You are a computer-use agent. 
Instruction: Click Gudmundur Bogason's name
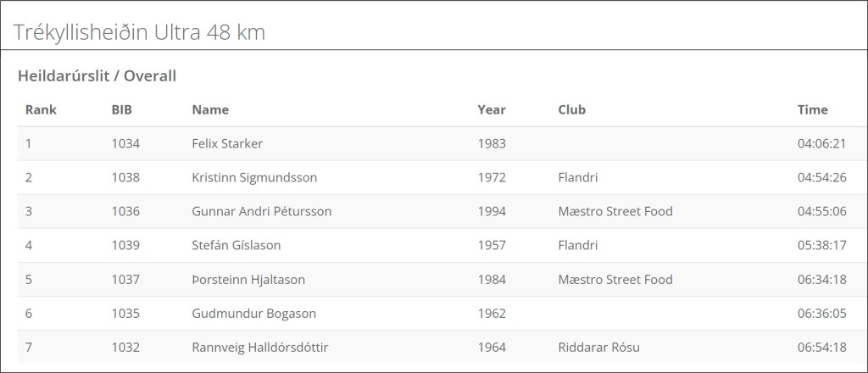pos(254,313)
